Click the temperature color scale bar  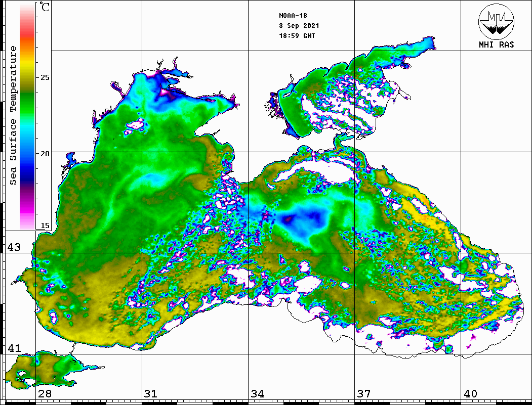pos(27,116)
